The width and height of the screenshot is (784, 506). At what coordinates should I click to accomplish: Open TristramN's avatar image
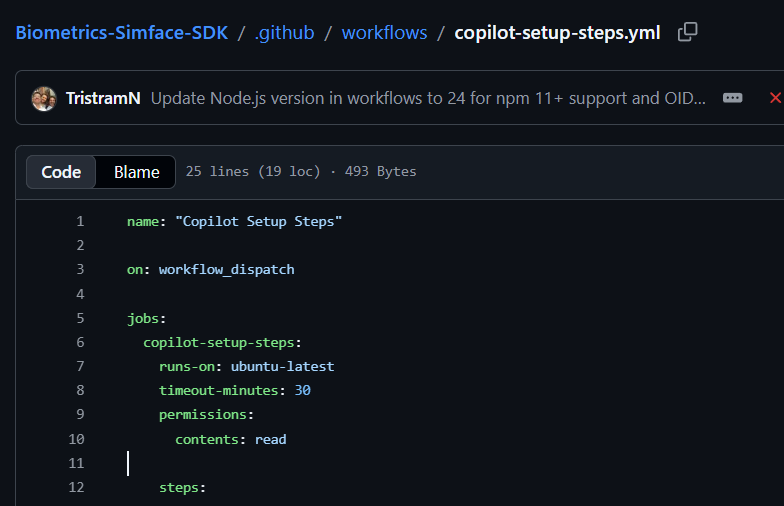click(x=44, y=98)
